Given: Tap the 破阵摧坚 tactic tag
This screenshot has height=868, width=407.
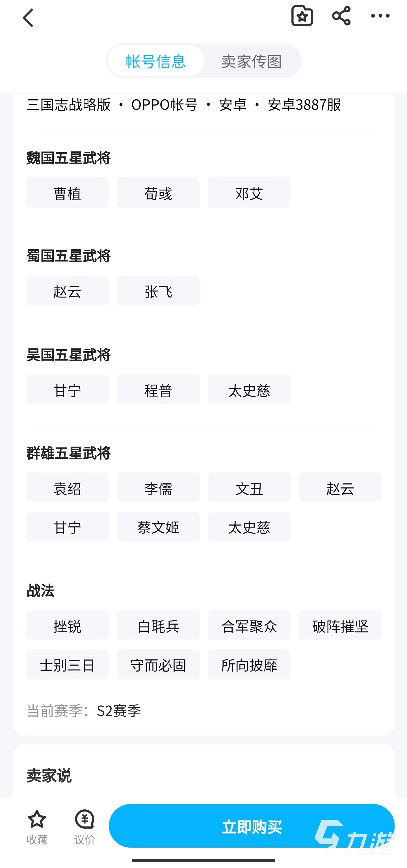Looking at the screenshot, I should point(340,625).
